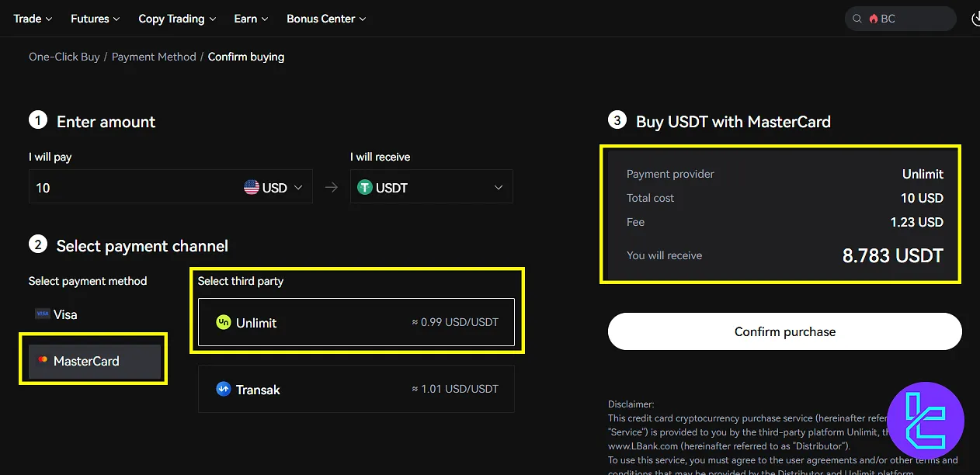Click the ≈ 1.01 USD/USDT rate
Image resolution: width=980 pixels, height=475 pixels.
click(455, 389)
